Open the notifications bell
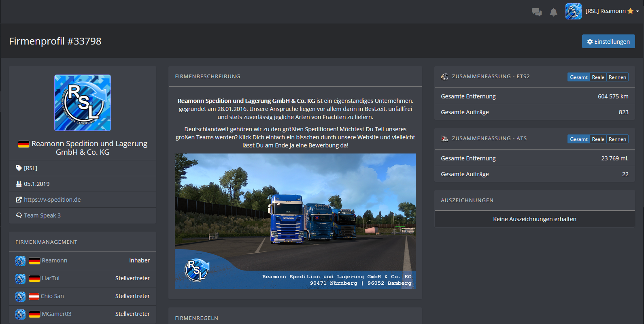 point(553,12)
